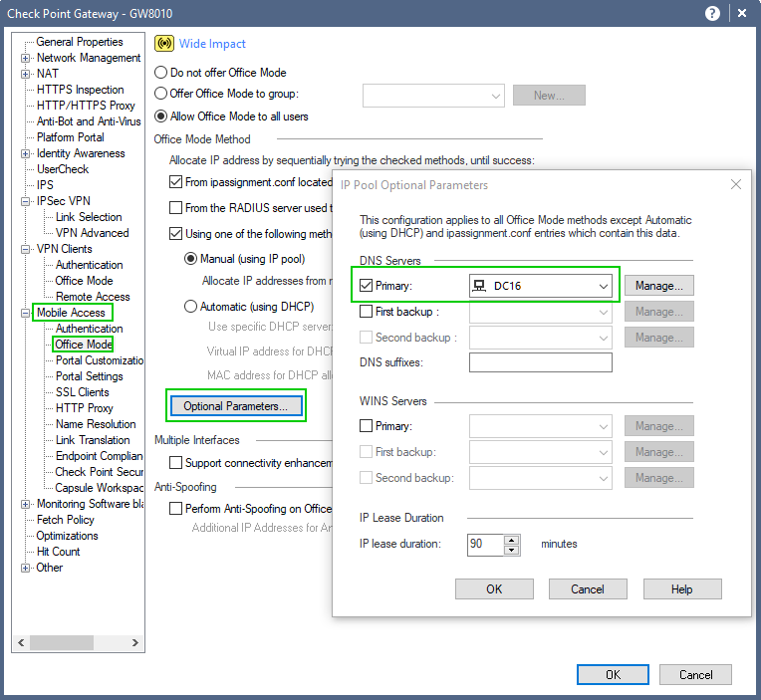Select Link Selection under IPSec VPN
Viewport: 761px width, 700px height.
click(89, 217)
